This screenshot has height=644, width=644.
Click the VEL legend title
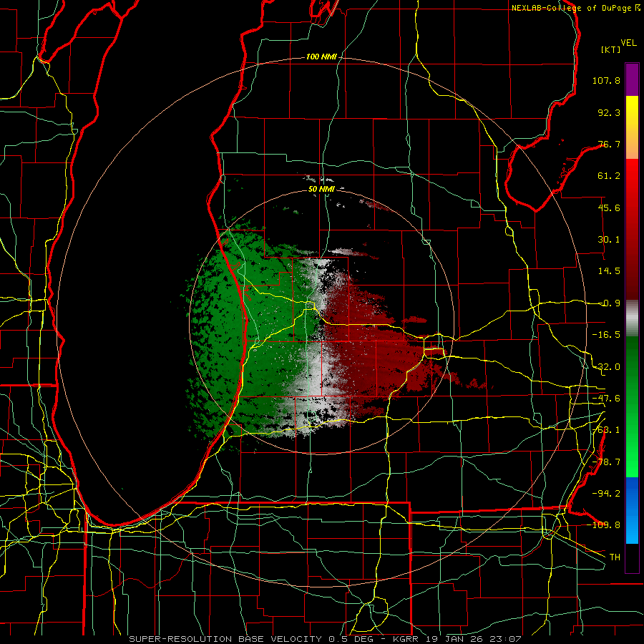pyautogui.click(x=628, y=43)
